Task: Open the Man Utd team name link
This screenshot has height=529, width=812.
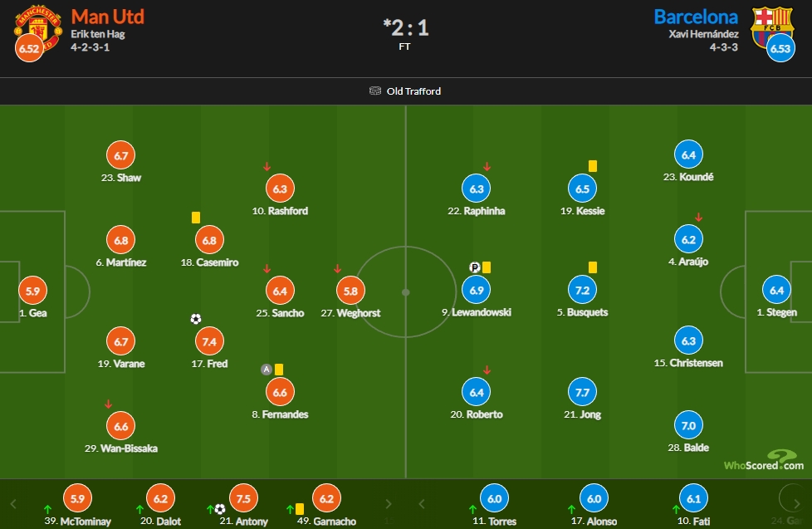Action: coord(108,17)
